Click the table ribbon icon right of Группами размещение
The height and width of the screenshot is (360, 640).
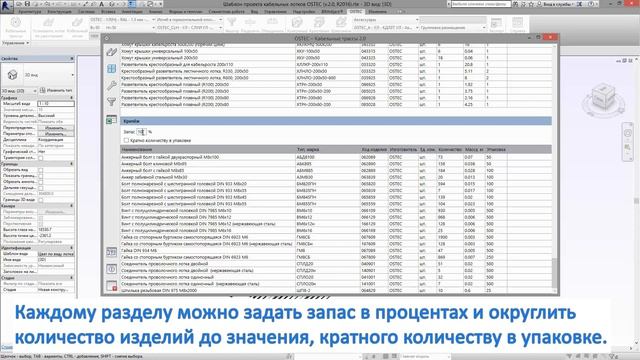[x=496, y=24]
